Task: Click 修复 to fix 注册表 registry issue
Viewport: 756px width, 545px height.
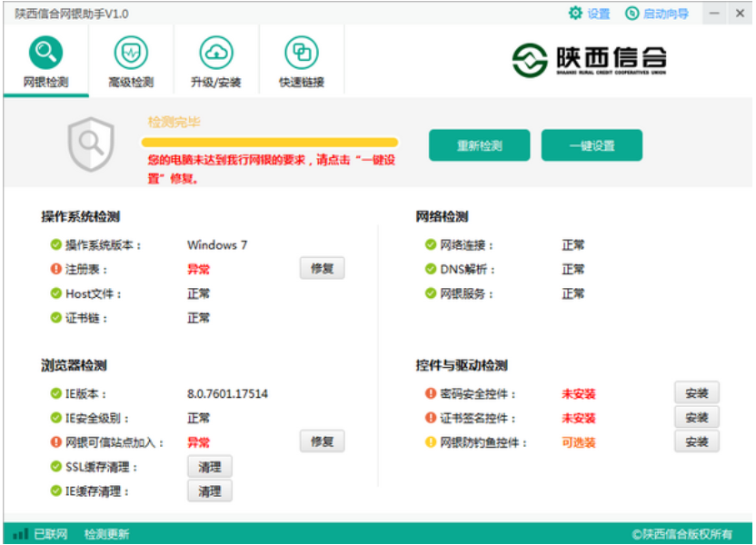Action: coord(322,268)
